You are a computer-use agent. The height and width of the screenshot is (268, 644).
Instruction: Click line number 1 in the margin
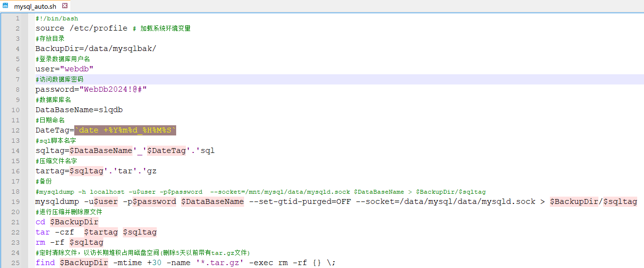17,18
